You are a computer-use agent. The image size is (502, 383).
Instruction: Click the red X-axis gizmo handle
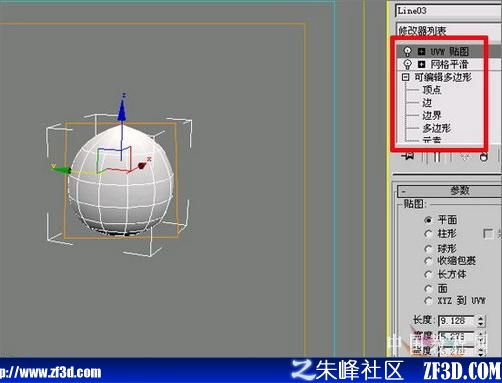pyautogui.click(x=142, y=165)
